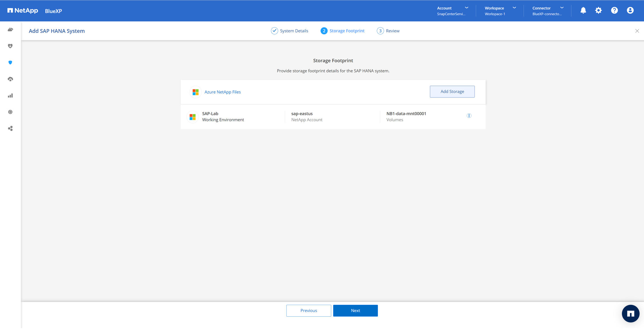Open the notifications bell
Viewport: 644px width, 329px height.
[583, 11]
